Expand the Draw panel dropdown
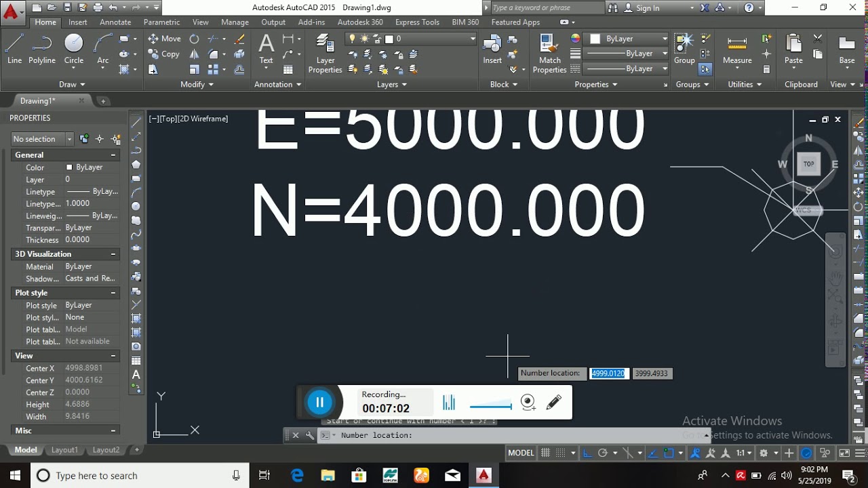The width and height of the screenshot is (868, 488). [x=72, y=85]
